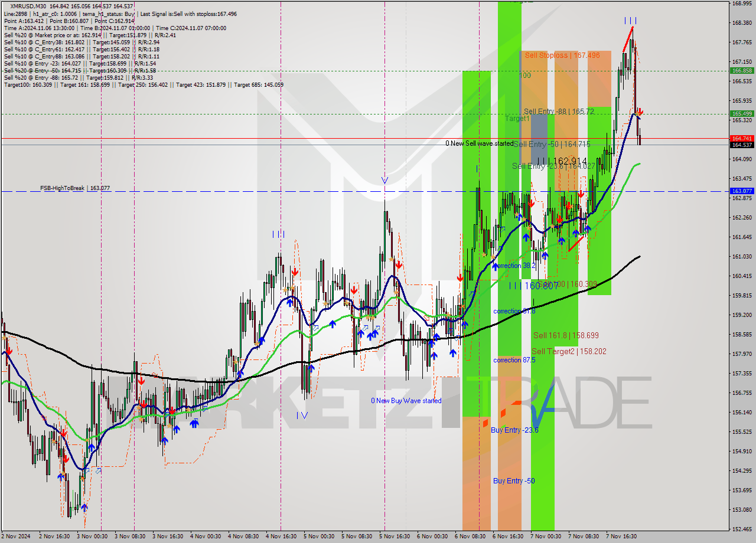Image resolution: width=756 pixels, height=543 pixels.
Task: Click the 160.807 wave label
Action: pos(534,286)
